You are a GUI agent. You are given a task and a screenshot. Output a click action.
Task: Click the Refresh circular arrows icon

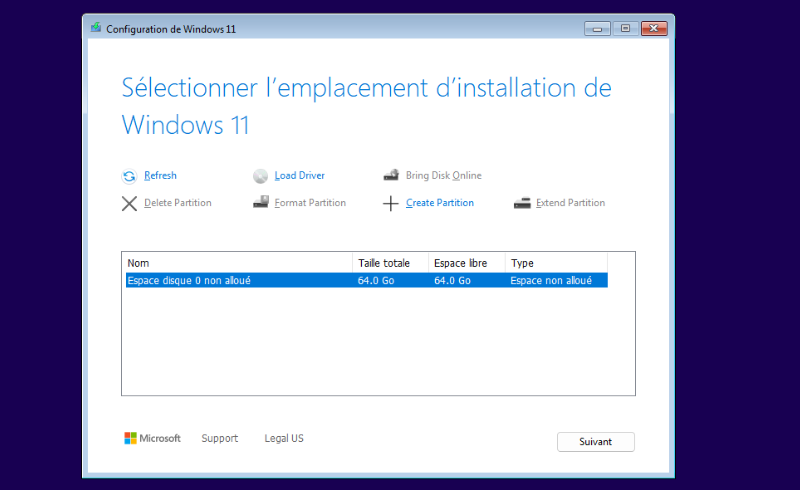pos(129,176)
